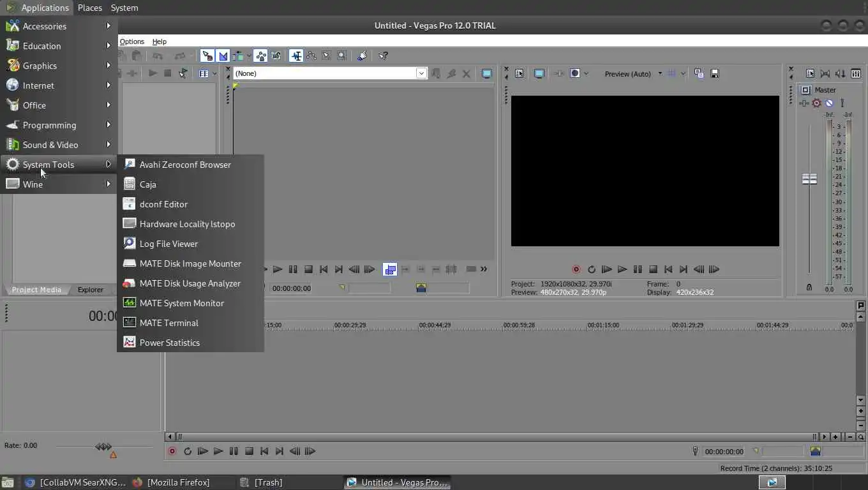Click stop button in Trimmer transport

[308, 269]
